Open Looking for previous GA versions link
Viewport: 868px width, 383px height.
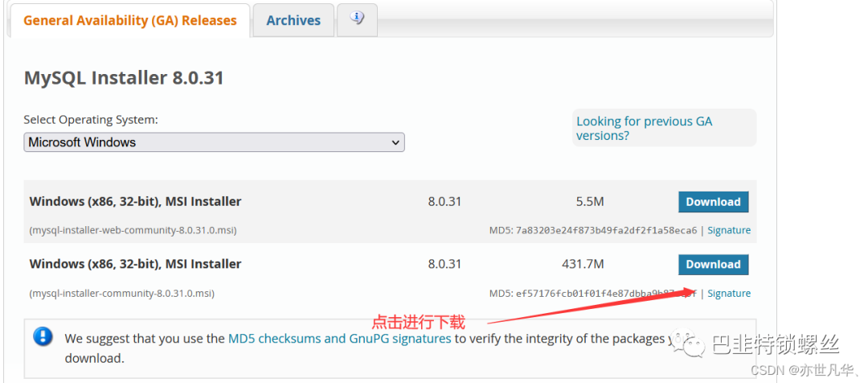[645, 128]
